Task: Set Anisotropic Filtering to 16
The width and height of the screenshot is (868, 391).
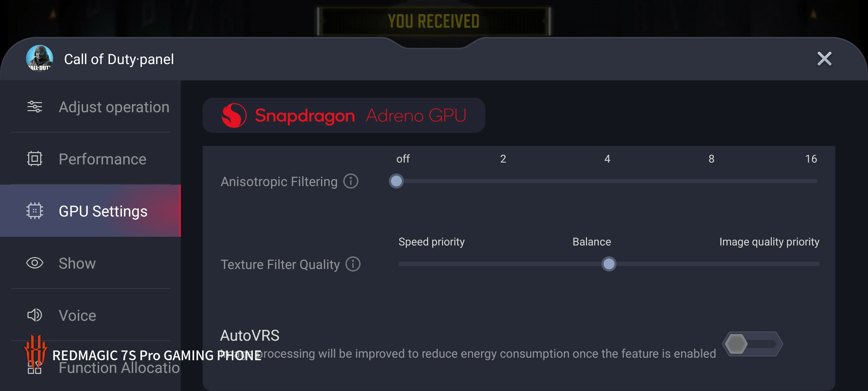Action: (812, 181)
